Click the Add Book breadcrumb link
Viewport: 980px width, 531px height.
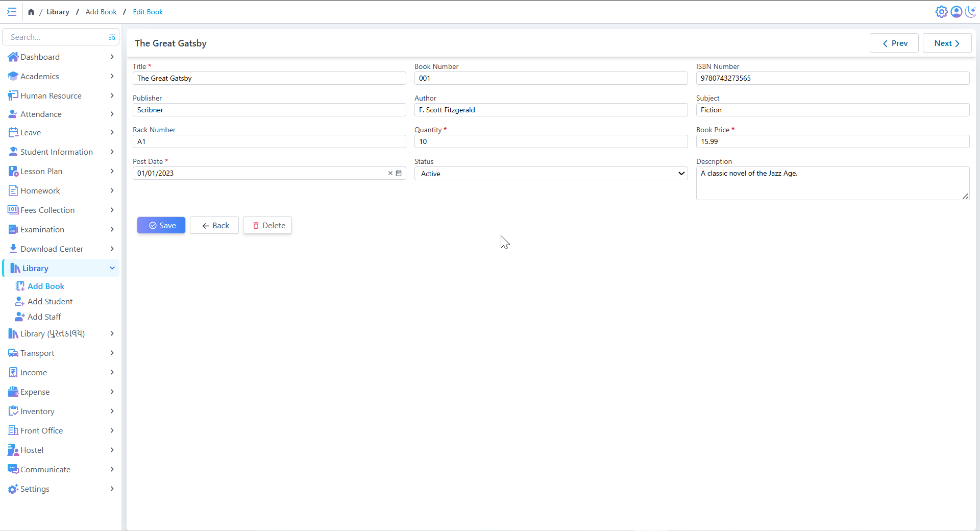click(101, 12)
